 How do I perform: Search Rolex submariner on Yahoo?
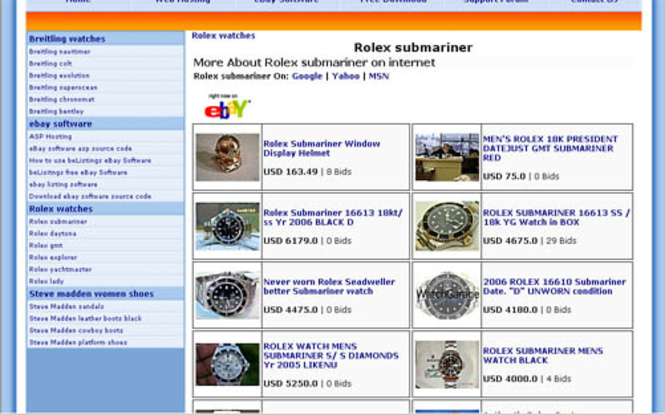click(346, 76)
